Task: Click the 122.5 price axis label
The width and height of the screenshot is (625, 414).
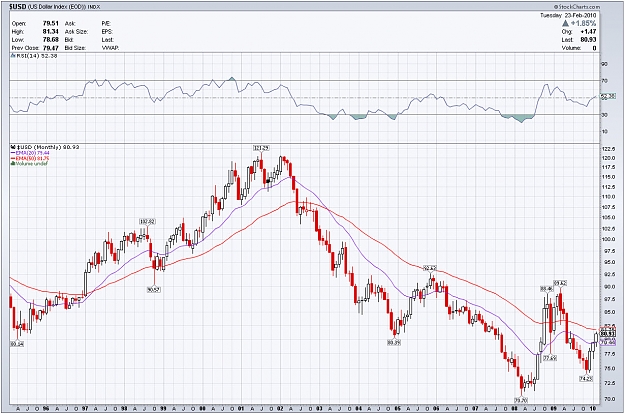Action: (x=608, y=148)
